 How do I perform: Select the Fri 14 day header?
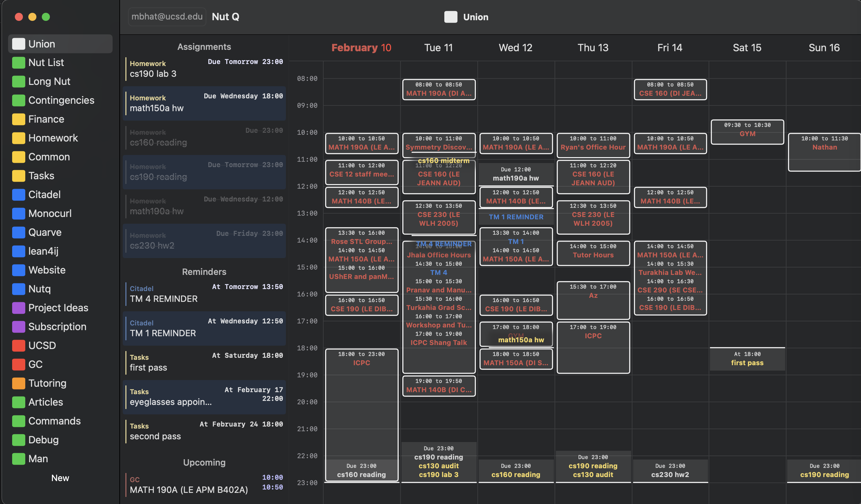click(x=670, y=48)
